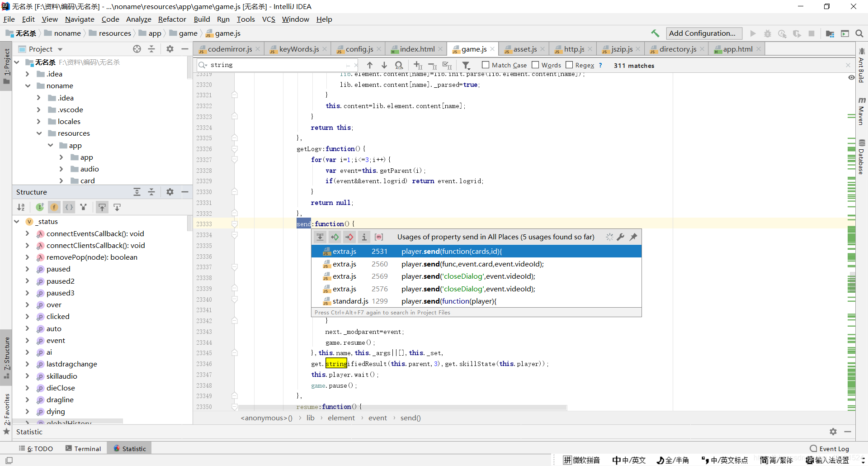
Task: Close the keyWords.js tab
Action: (x=325, y=49)
